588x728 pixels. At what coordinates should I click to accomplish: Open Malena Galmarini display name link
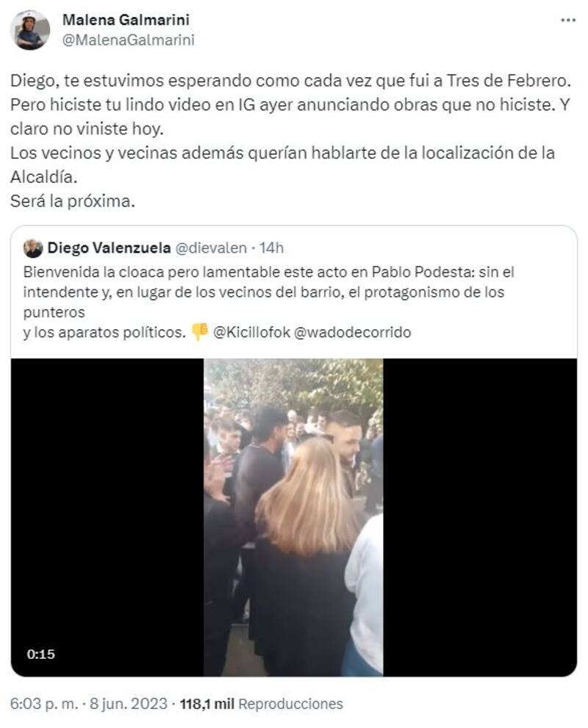pos(126,20)
